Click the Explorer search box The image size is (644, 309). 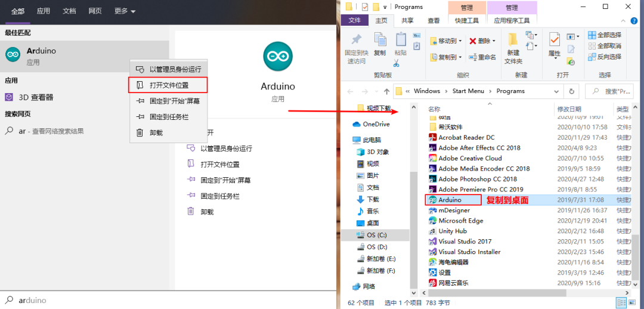click(x=609, y=91)
